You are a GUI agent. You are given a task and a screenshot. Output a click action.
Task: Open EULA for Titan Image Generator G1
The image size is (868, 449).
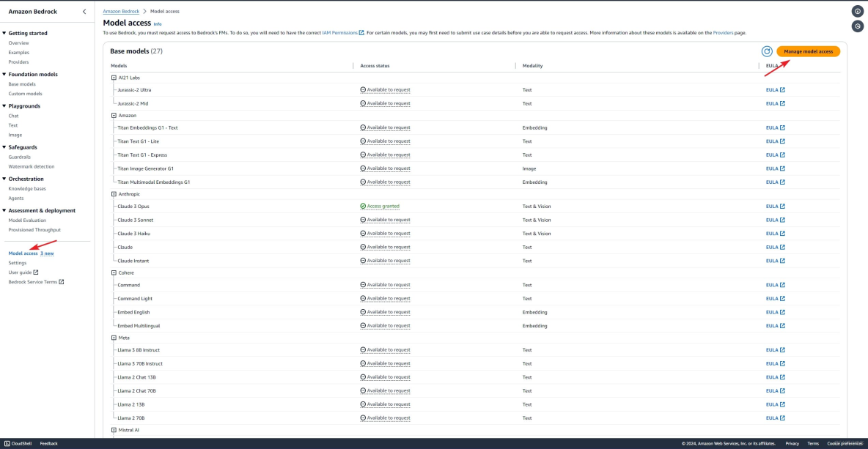775,168
